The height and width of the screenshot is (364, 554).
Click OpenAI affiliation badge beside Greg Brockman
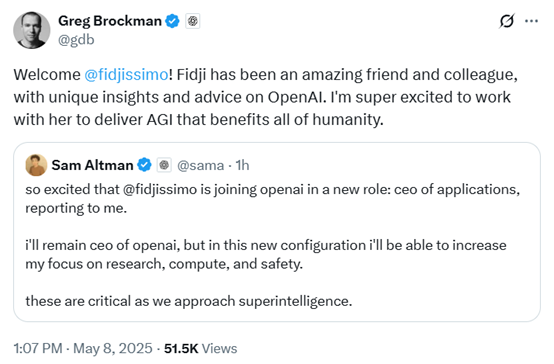(x=193, y=21)
